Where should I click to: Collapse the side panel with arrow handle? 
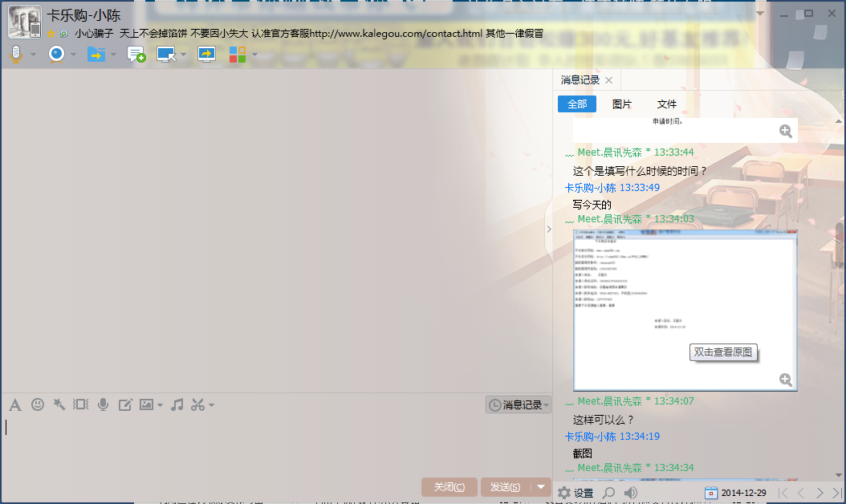click(x=549, y=230)
